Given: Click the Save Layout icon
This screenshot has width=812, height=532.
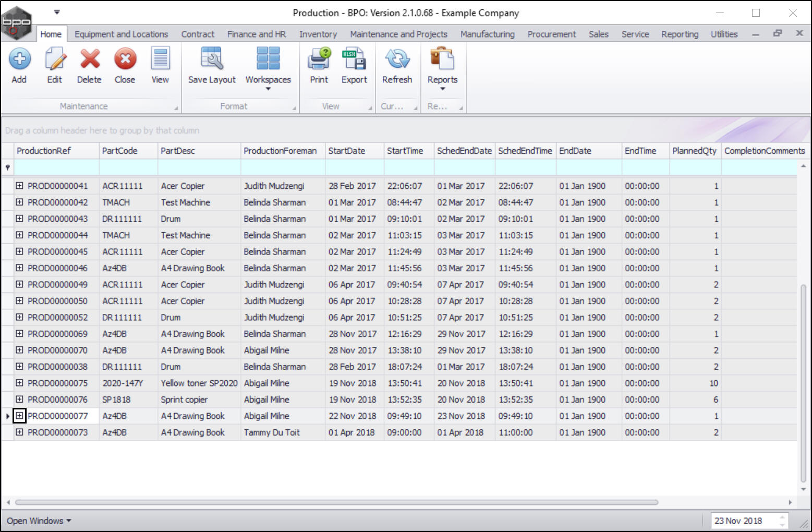Looking at the screenshot, I should tap(212, 59).
